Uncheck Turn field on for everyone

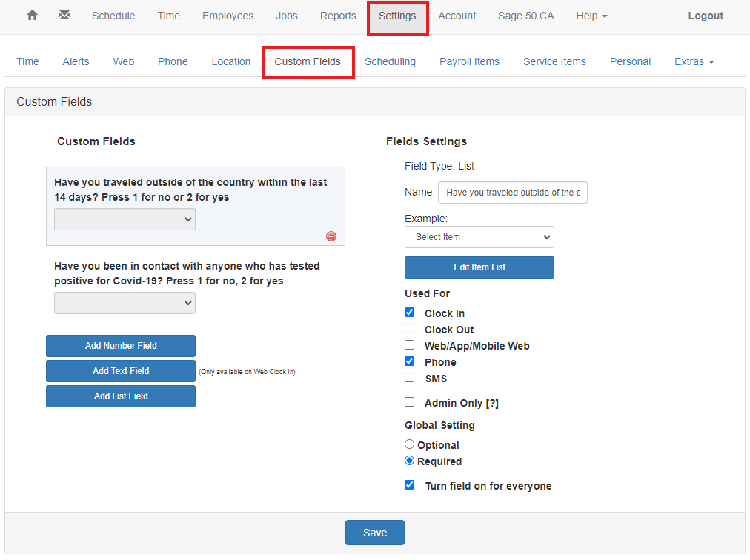(x=409, y=485)
